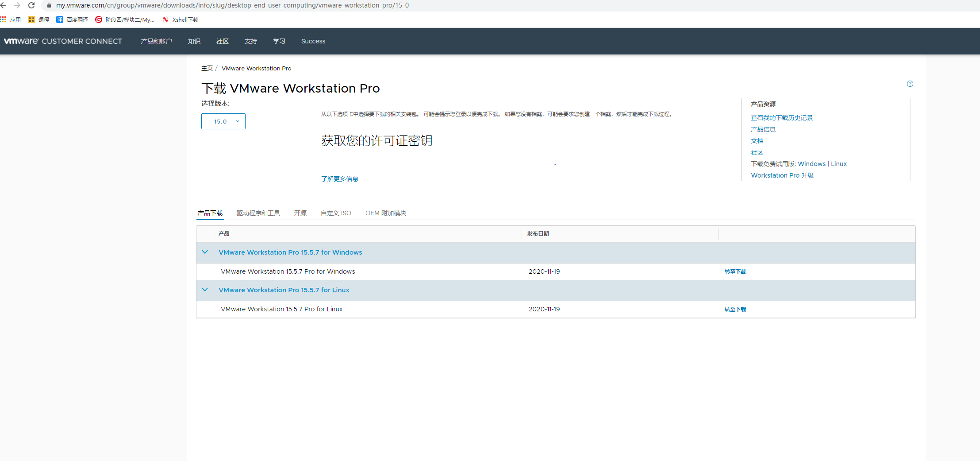980x461 pixels.
Task: Click the 下载 VMware Workstation Pro page title
Action: click(291, 88)
